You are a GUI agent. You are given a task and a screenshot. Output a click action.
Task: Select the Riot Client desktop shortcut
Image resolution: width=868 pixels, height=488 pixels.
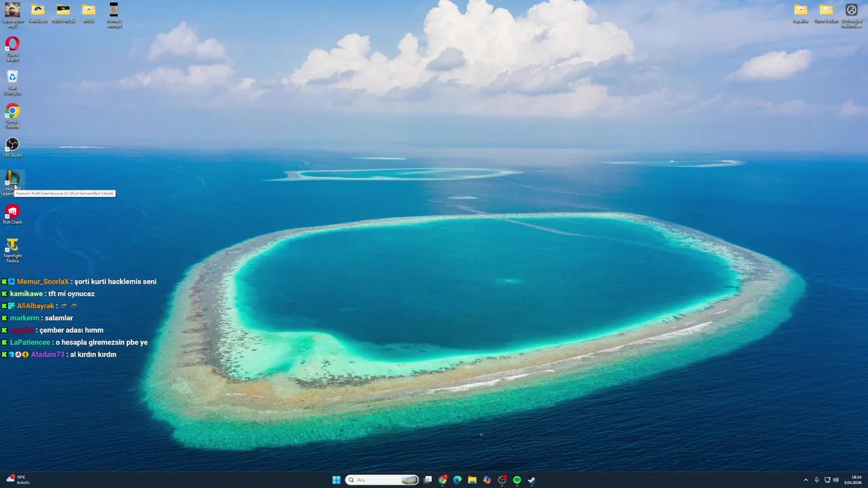12,214
